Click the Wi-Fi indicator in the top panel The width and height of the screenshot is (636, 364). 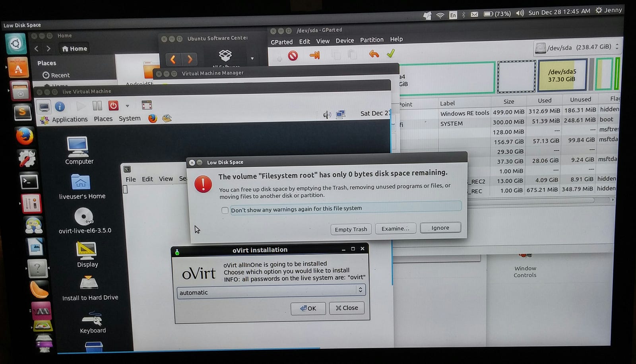[x=440, y=15]
